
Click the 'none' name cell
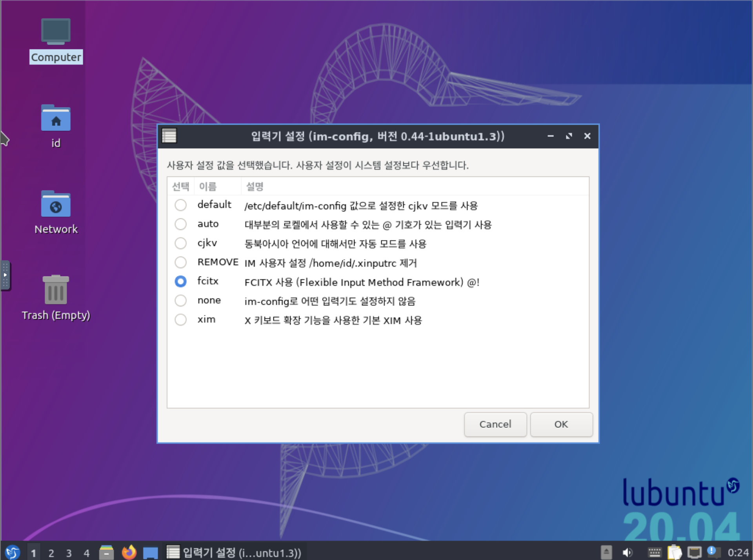(x=209, y=300)
